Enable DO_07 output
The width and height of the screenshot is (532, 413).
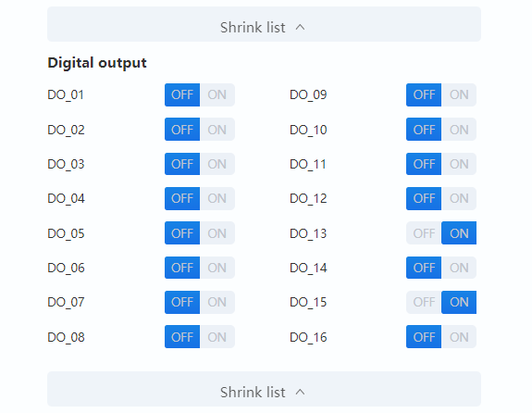pyautogui.click(x=217, y=302)
